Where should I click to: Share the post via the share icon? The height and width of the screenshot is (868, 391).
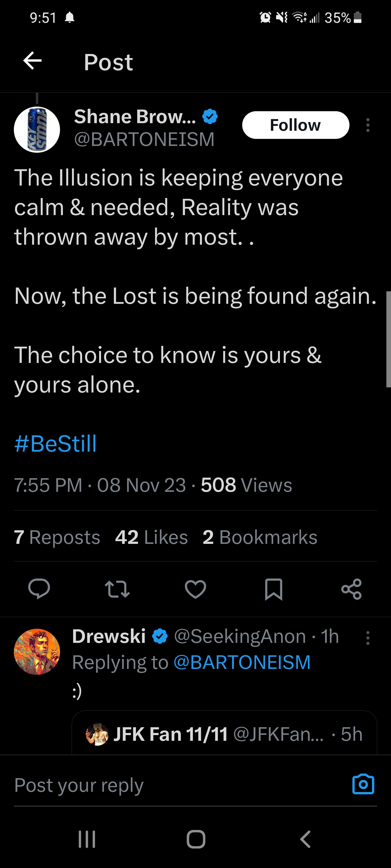pos(352,589)
